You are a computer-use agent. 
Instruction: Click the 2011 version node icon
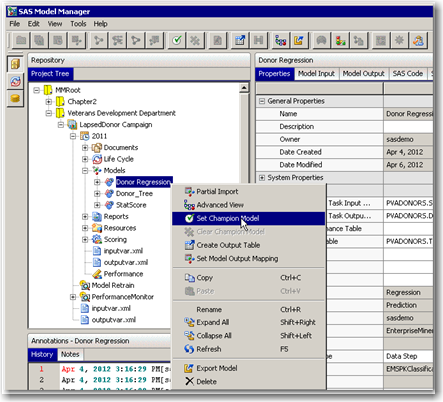(x=85, y=136)
